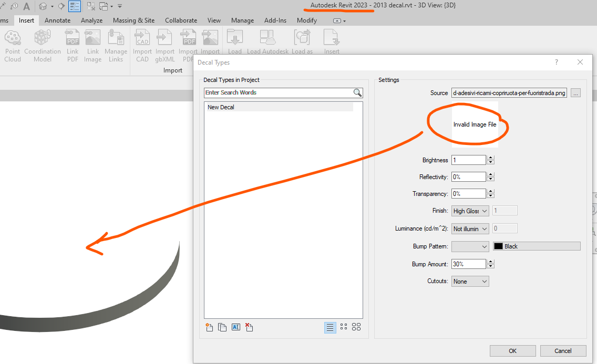The height and width of the screenshot is (364, 597).
Task: Decrease Bump Amount with down arrow
Action: [x=490, y=266]
